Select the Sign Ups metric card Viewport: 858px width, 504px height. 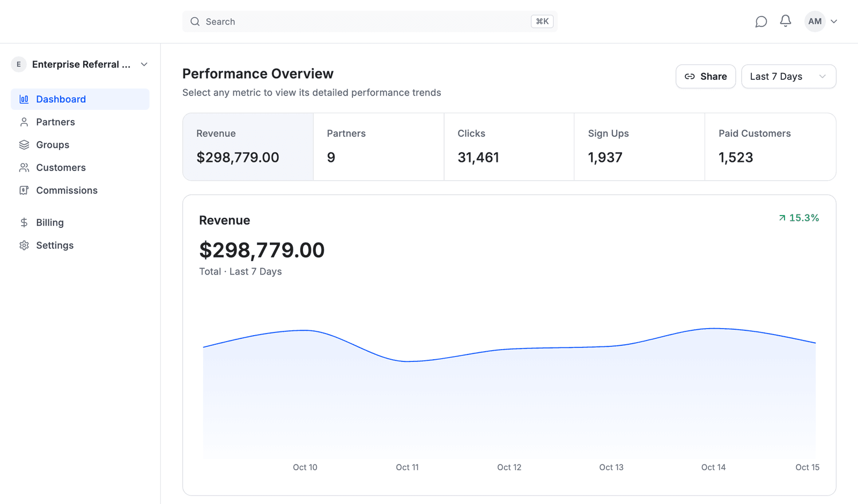(639, 146)
